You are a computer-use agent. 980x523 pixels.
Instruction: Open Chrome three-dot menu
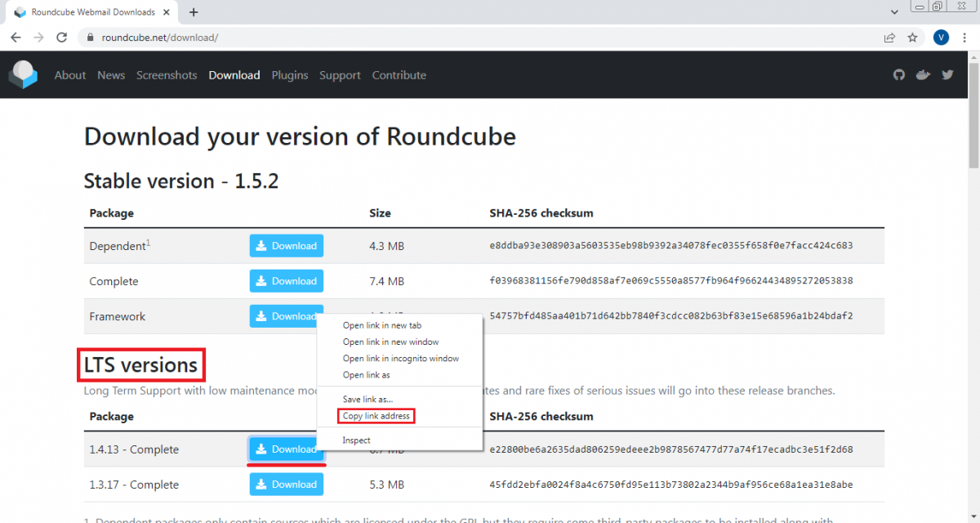[x=964, y=38]
